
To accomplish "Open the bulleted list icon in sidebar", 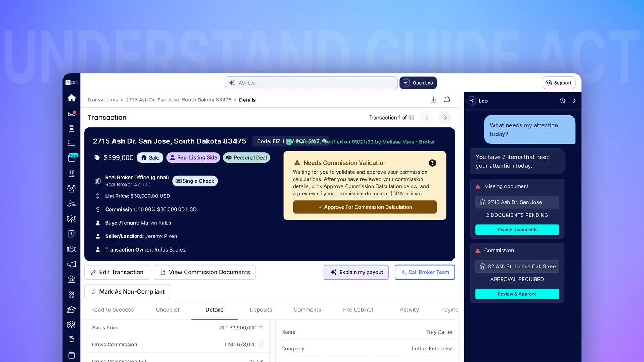I will tap(71, 143).
